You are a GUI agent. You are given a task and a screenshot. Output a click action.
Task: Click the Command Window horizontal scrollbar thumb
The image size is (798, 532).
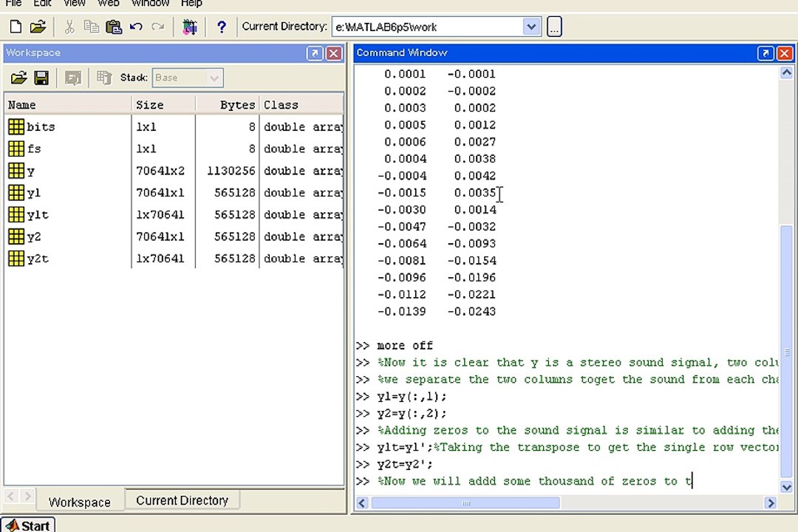point(465,503)
